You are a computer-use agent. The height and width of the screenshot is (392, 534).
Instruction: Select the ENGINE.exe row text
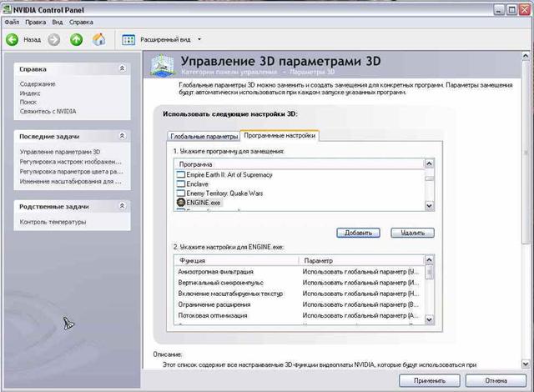coord(204,203)
